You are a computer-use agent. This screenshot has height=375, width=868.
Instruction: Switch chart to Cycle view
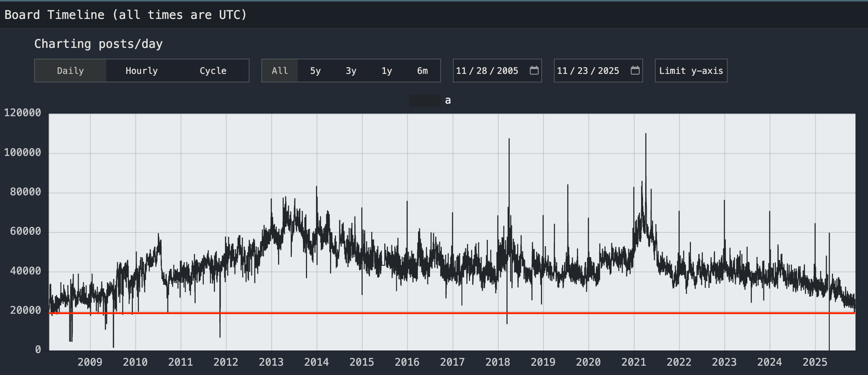213,71
